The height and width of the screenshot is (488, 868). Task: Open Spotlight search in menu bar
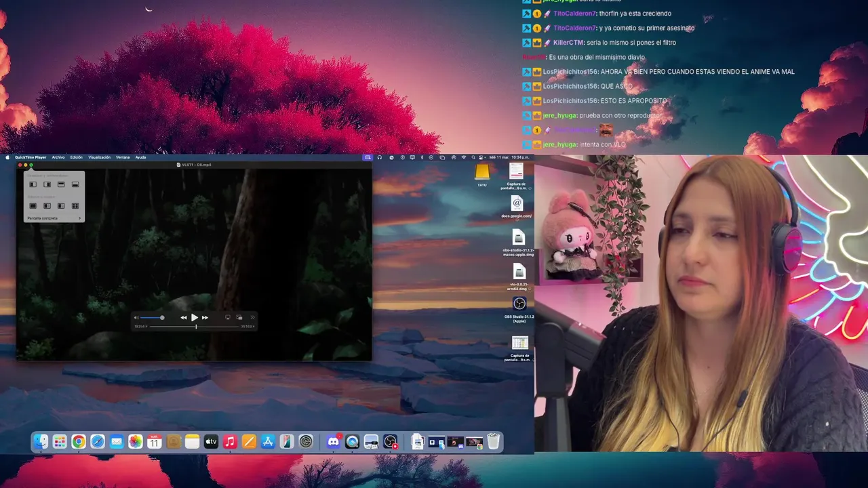click(x=473, y=157)
